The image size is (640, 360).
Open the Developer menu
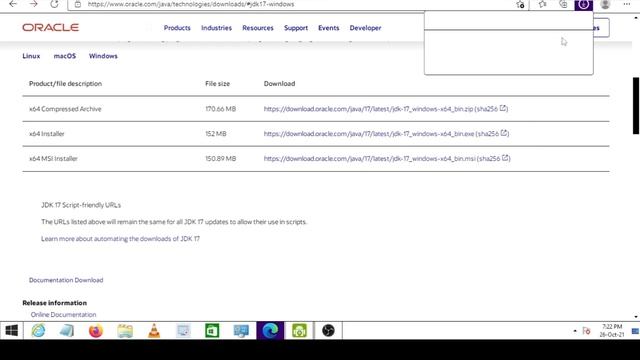click(365, 28)
